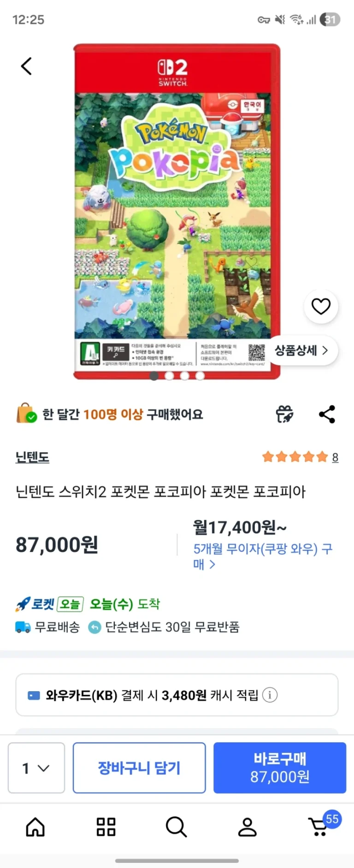Image resolution: width=354 pixels, height=868 pixels.
Task: Open the 8 reviews star rating
Action: pos(300,457)
